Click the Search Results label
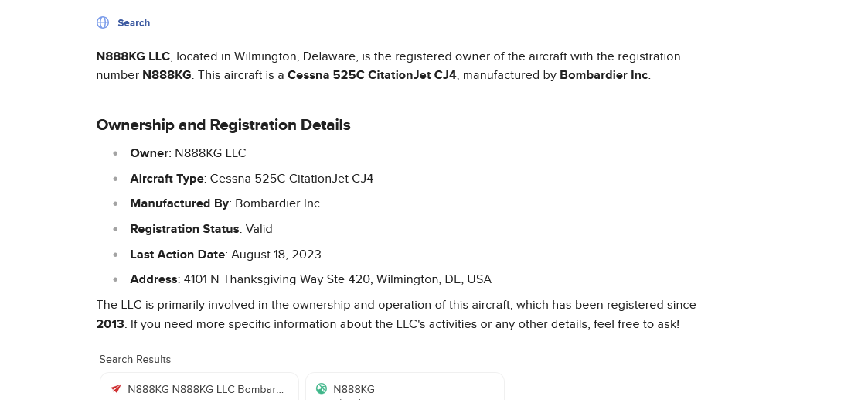 coord(135,359)
